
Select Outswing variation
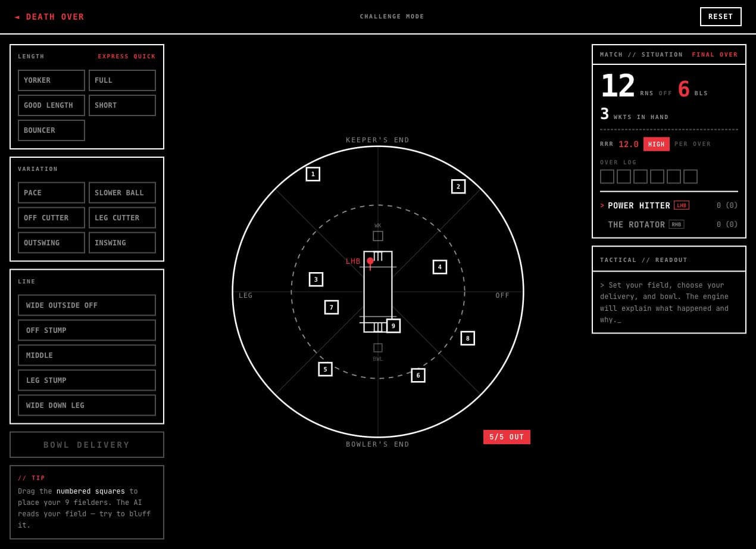[x=51, y=243]
